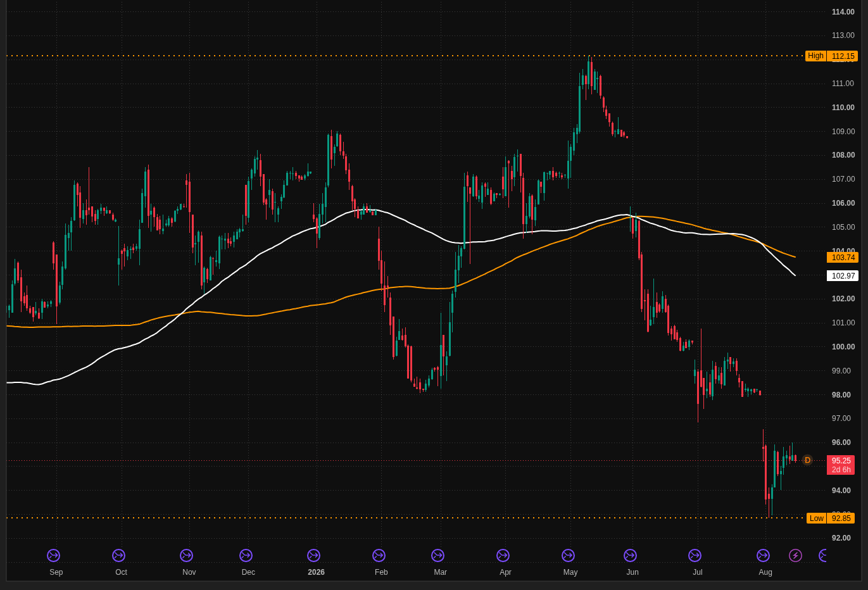Click the 113.00 price axis label
This screenshot has height=590, width=868.
[x=843, y=35]
